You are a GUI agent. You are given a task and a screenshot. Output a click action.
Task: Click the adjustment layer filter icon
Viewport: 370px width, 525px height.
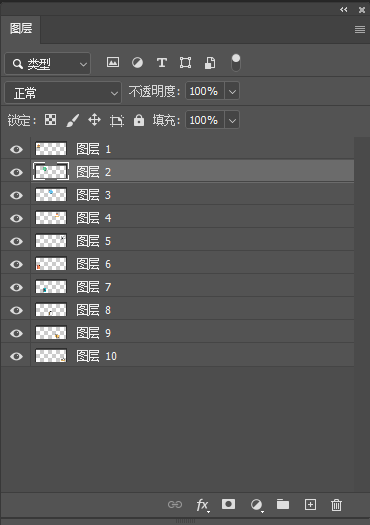(137, 62)
